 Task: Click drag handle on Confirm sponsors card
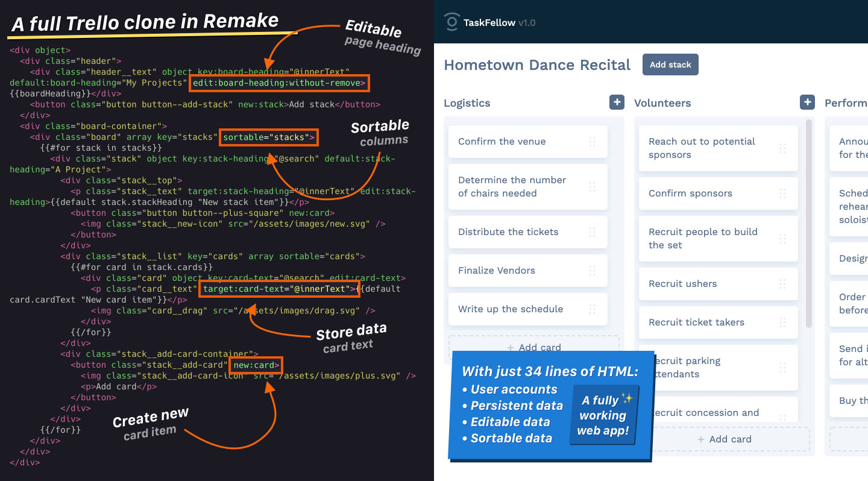pos(782,193)
